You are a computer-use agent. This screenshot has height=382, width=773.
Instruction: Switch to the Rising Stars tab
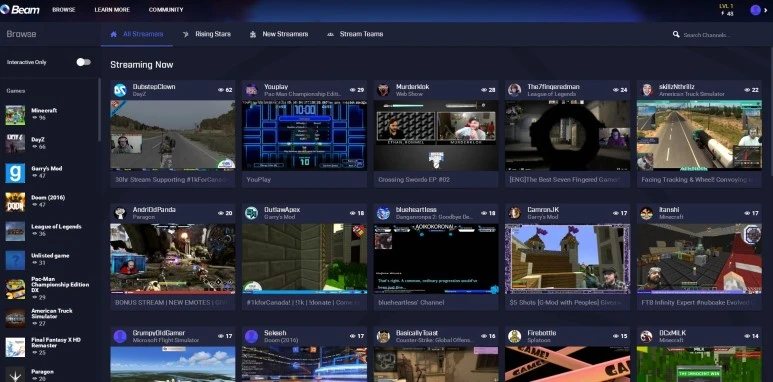[x=207, y=34]
